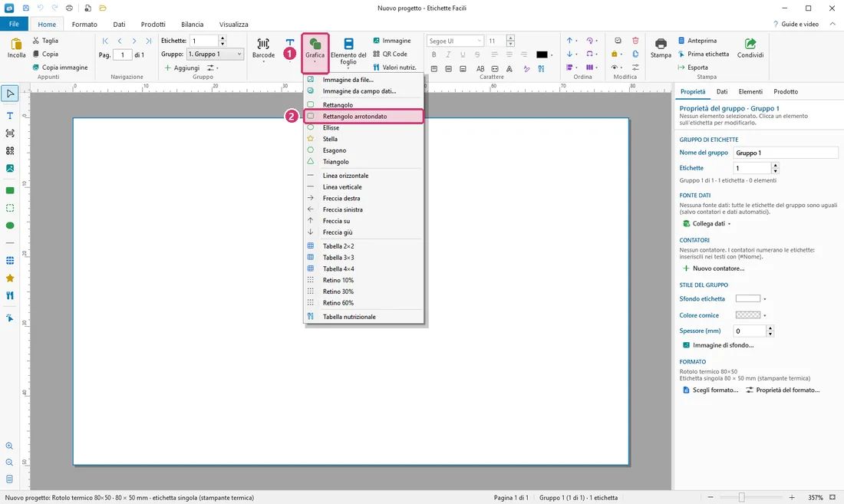Viewport: 844px width, 504px height.
Task: Toggle bold formatting in Carattere group
Action: pos(434,54)
